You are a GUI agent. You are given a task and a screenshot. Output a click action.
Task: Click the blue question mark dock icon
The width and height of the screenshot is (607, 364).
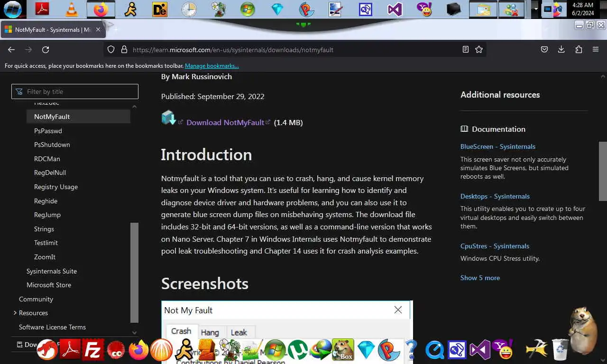click(x=412, y=350)
